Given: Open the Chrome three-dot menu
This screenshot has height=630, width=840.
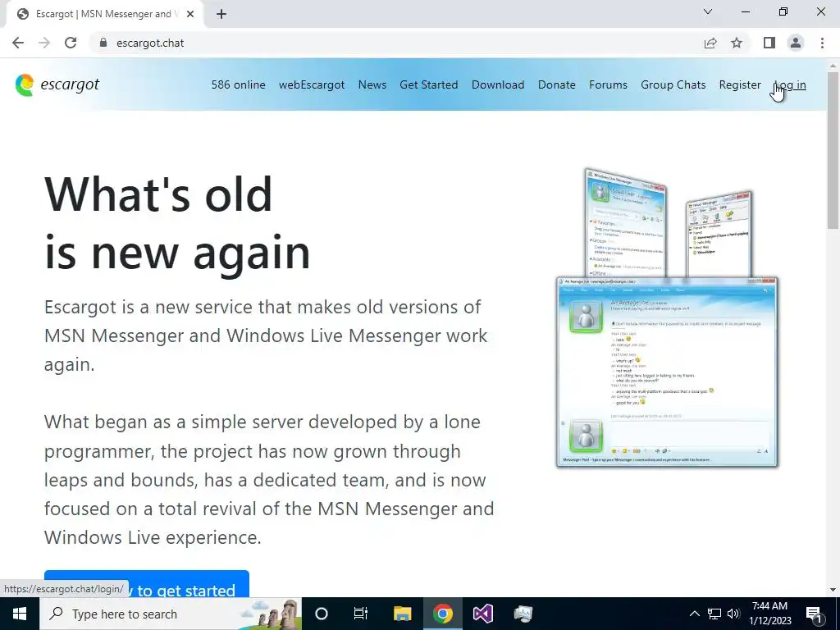Looking at the screenshot, I should (x=822, y=43).
